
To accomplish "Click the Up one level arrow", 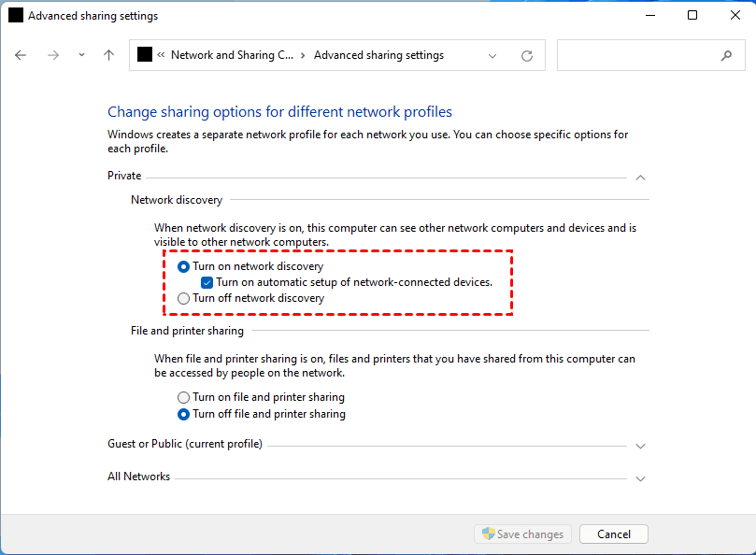I will [108, 55].
